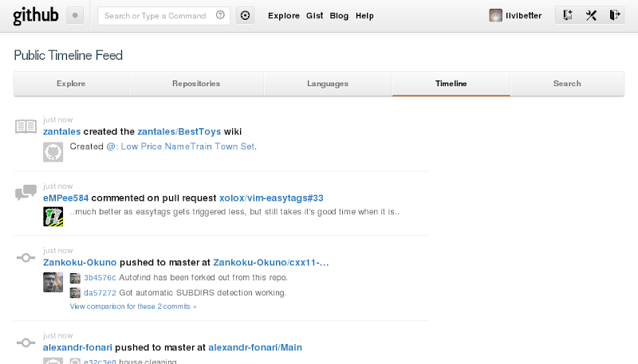Click the wiki book icon for zantales event
Screen dimensions: 638x364
point(26,127)
